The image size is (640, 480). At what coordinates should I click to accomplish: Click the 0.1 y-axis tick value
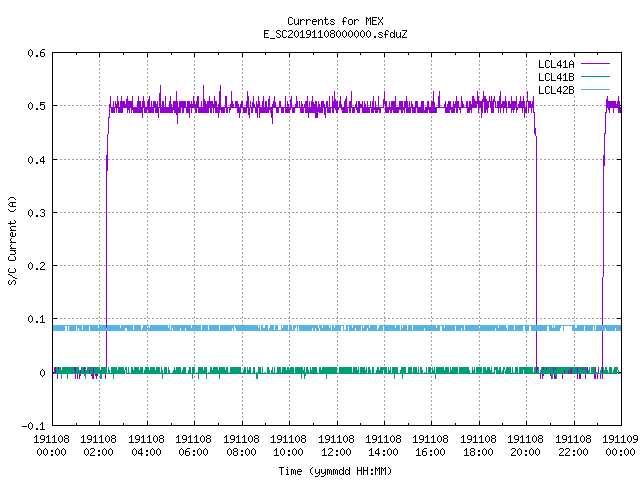tap(36, 319)
